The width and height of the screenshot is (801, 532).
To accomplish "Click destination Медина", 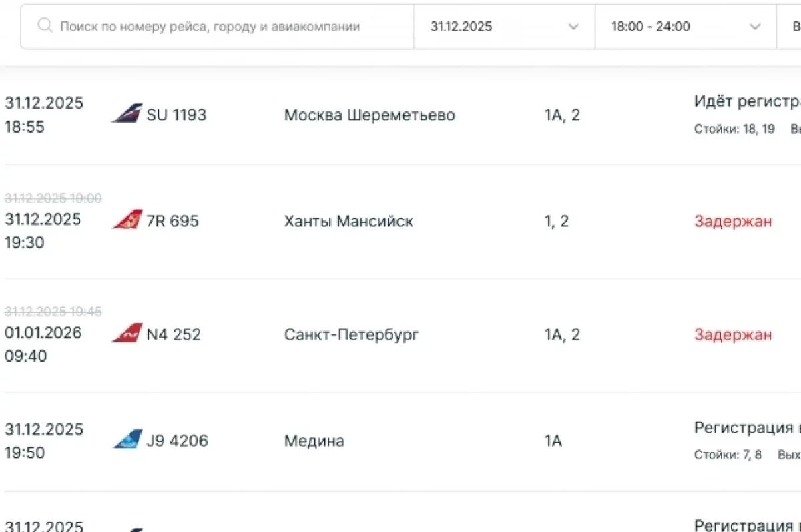I will click(314, 441).
